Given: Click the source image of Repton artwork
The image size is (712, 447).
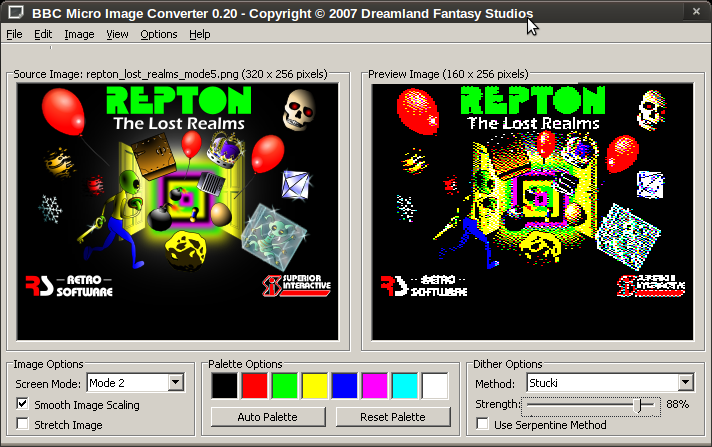Looking at the screenshot, I should [178, 212].
